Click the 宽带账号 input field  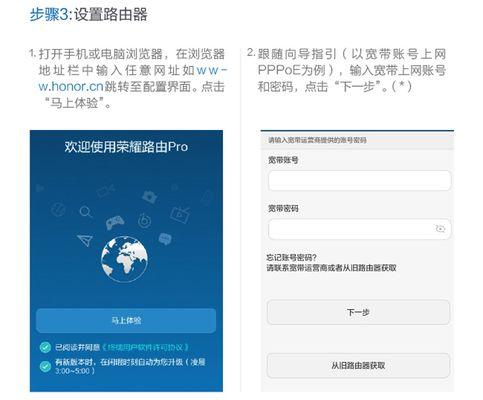(x=359, y=181)
